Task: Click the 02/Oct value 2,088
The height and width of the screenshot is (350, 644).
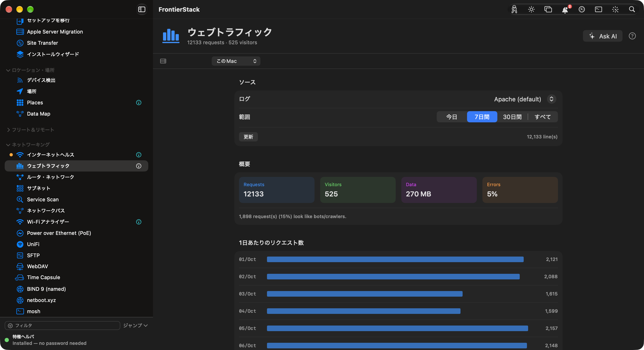Action: pyautogui.click(x=551, y=277)
